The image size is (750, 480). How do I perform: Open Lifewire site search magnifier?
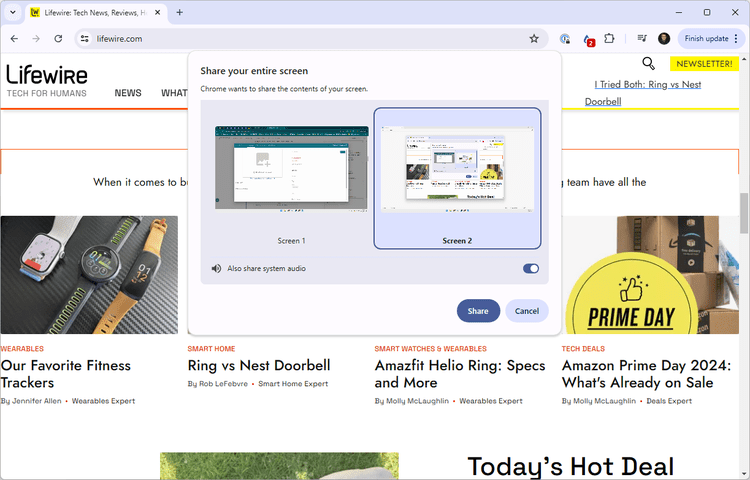click(x=648, y=63)
